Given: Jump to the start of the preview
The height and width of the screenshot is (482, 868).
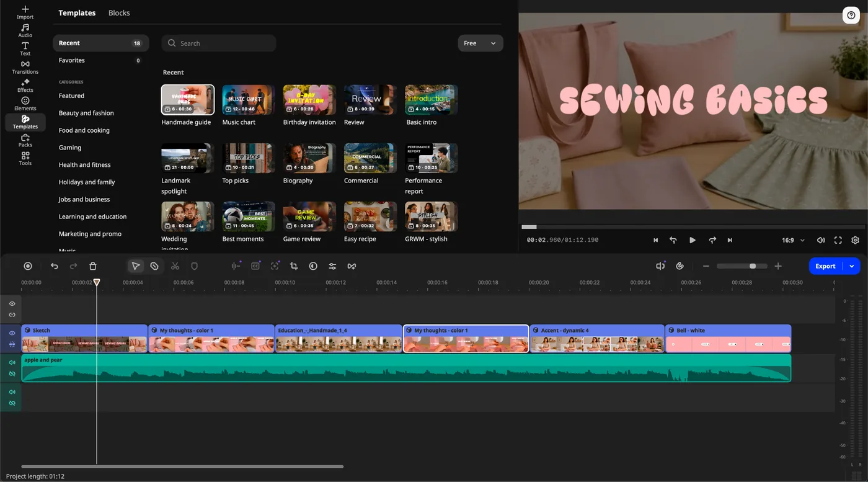Looking at the screenshot, I should pos(656,240).
